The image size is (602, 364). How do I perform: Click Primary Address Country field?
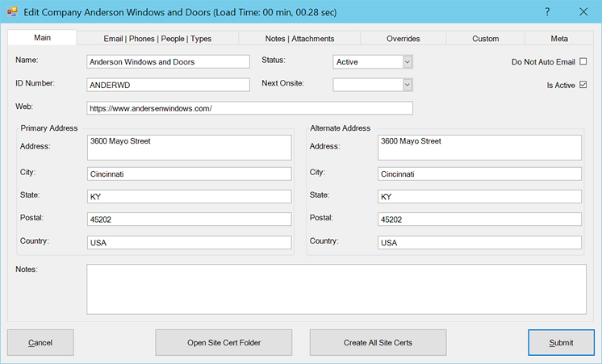click(190, 243)
